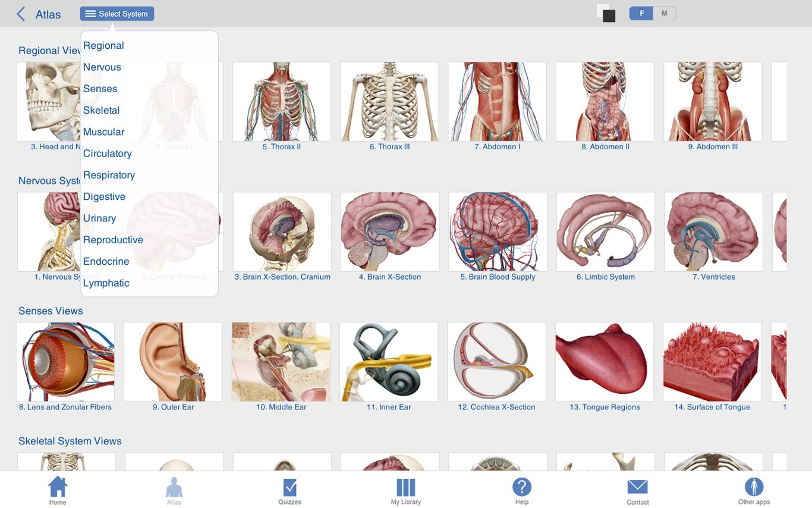This screenshot has height=508, width=812.
Task: Open the Atlas tab icon
Action: pos(174,487)
